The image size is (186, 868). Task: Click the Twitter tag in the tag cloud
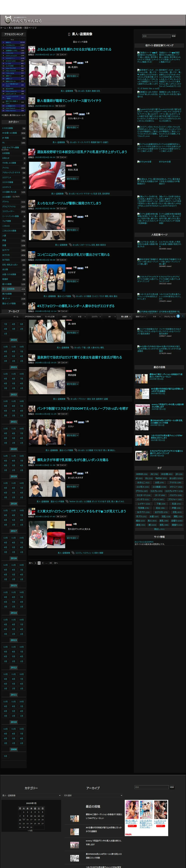point(161,478)
